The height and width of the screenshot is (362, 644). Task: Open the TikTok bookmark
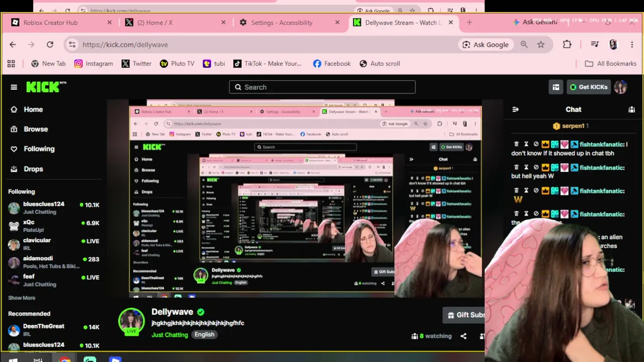(267, 63)
